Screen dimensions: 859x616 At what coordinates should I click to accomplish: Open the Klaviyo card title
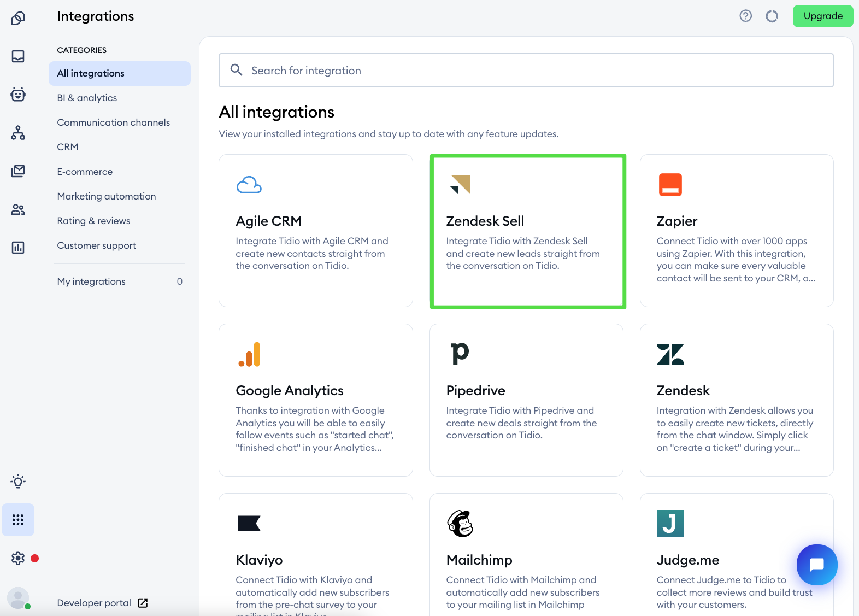(260, 560)
